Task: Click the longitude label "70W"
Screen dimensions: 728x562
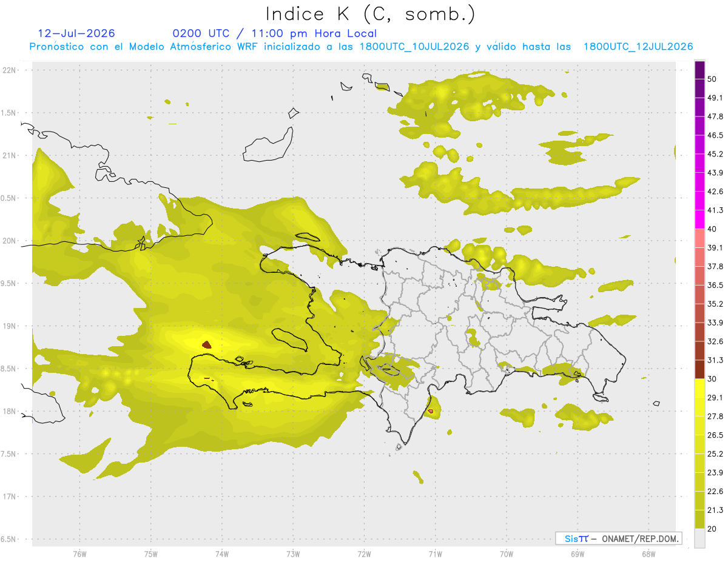Action: (x=507, y=554)
